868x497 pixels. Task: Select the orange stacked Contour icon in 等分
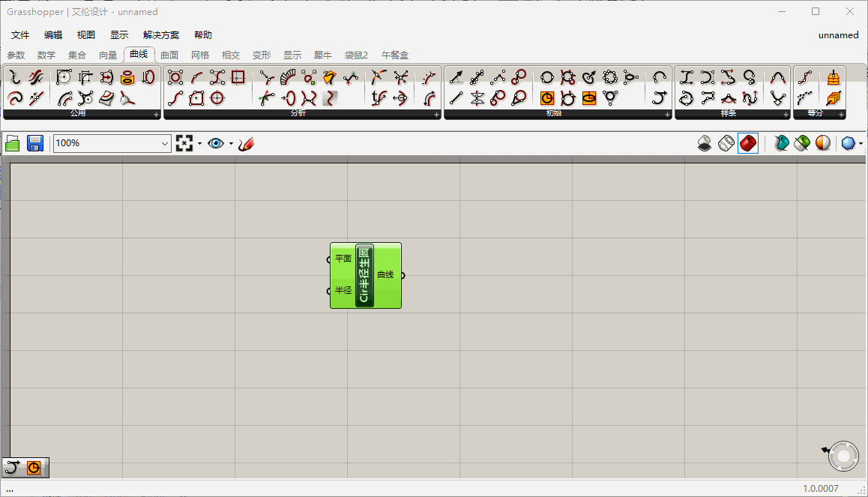(x=833, y=77)
